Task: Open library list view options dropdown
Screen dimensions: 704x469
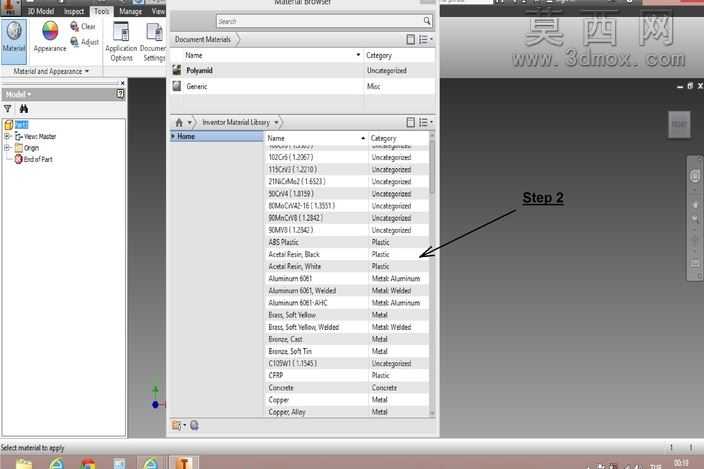Action: coord(425,122)
